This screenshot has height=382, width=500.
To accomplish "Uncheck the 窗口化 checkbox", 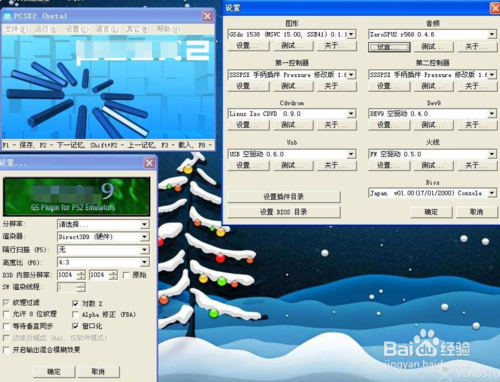I will click(75, 326).
